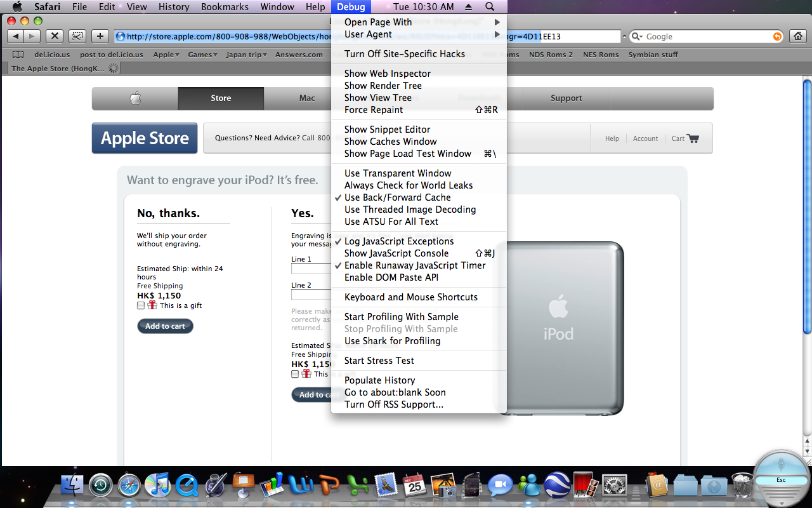Show all bookmarks via book icon

(x=18, y=55)
